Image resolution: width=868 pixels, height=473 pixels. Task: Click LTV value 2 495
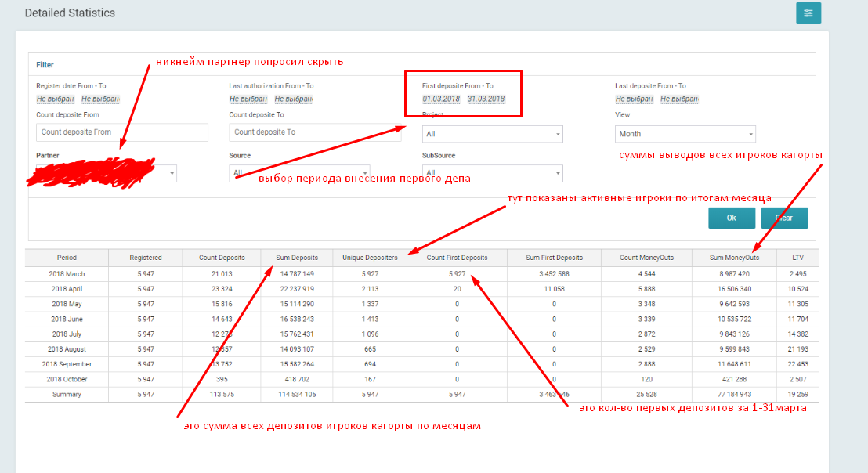tap(797, 274)
